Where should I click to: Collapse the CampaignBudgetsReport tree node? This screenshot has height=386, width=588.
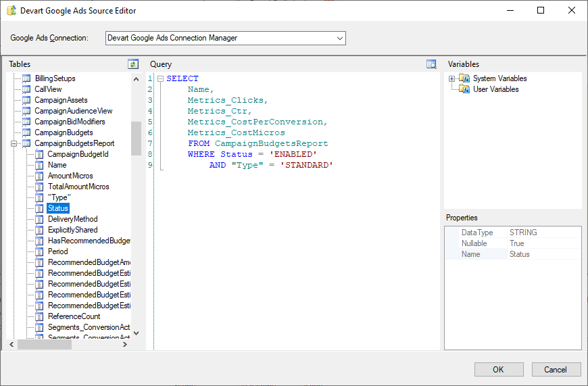pyautogui.click(x=14, y=143)
